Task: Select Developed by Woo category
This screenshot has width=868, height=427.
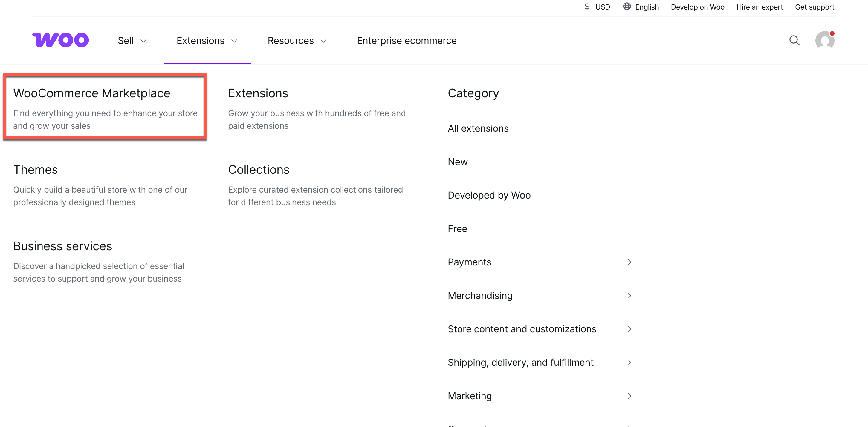Action: coord(489,195)
